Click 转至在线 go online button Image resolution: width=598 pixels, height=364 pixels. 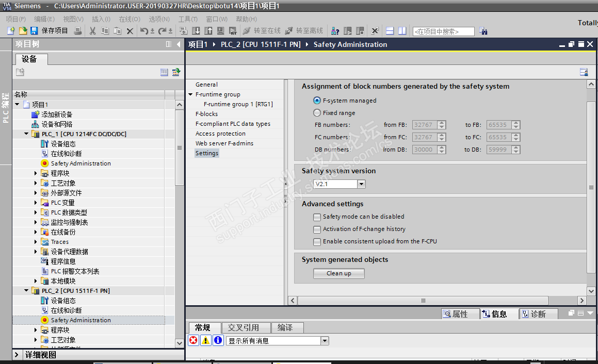point(262,31)
